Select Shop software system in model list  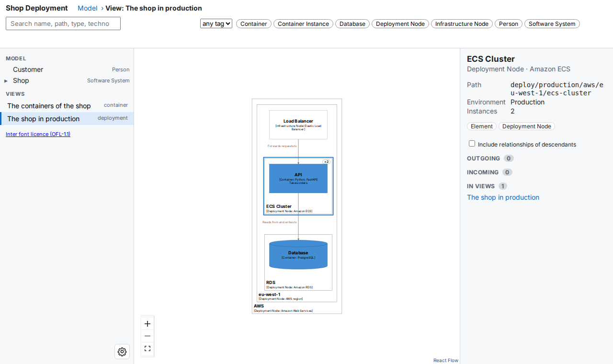point(67,80)
